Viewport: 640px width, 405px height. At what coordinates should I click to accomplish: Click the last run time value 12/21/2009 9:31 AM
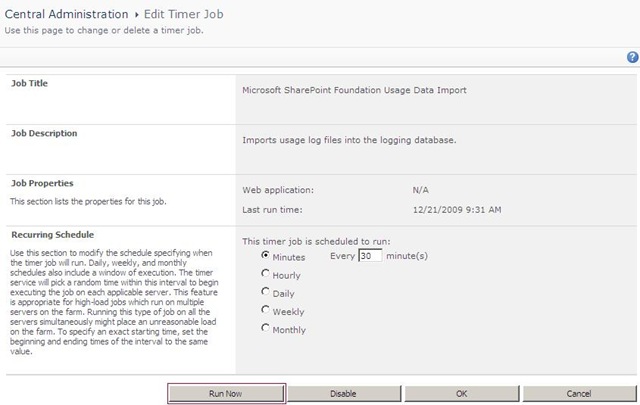[x=457, y=210]
